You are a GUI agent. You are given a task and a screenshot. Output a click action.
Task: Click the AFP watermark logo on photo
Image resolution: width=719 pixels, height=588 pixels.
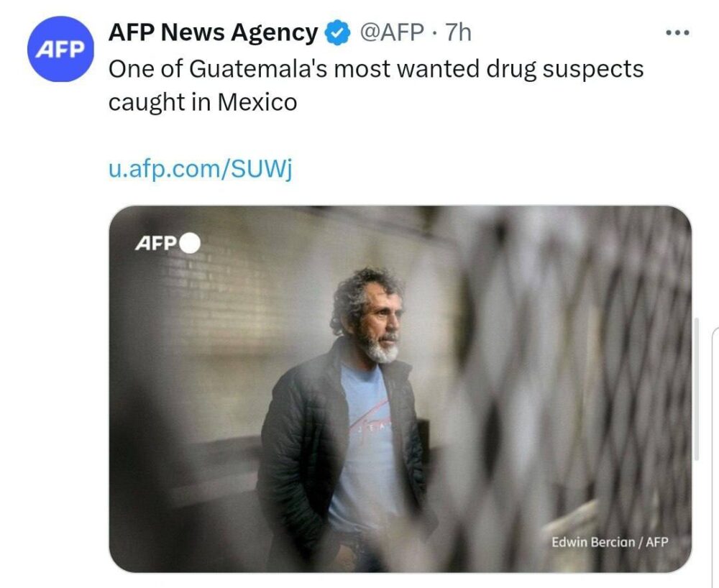156,244
